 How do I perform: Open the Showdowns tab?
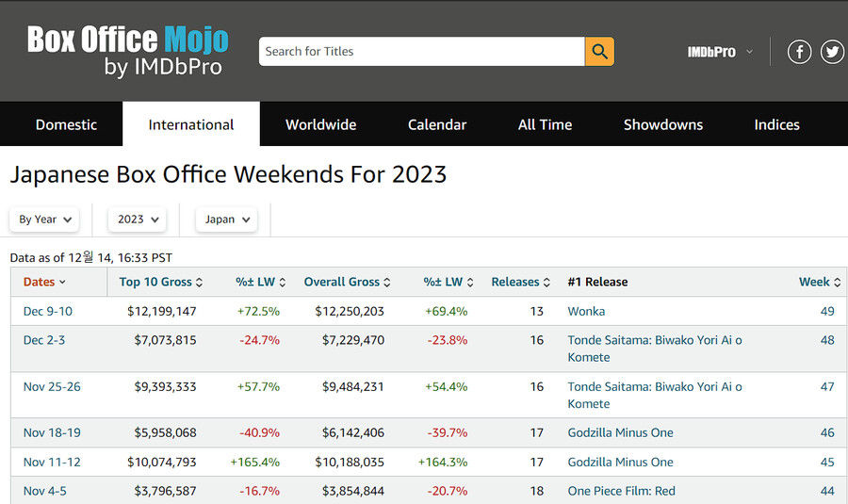[x=662, y=124]
